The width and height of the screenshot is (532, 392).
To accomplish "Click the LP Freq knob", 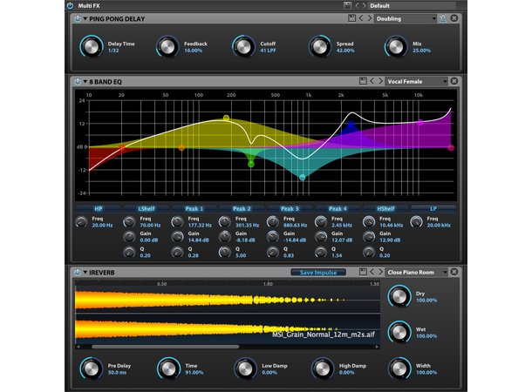I will coord(416,222).
